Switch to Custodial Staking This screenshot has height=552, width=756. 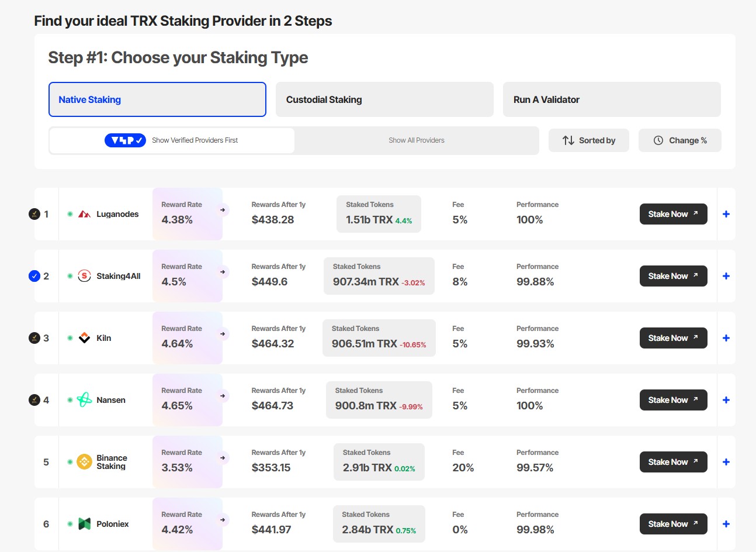pos(384,99)
